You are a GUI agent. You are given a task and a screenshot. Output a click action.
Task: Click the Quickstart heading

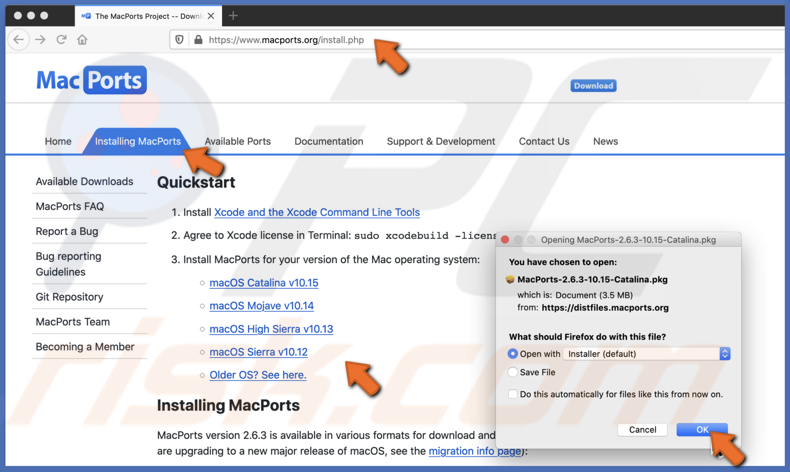[x=196, y=182]
